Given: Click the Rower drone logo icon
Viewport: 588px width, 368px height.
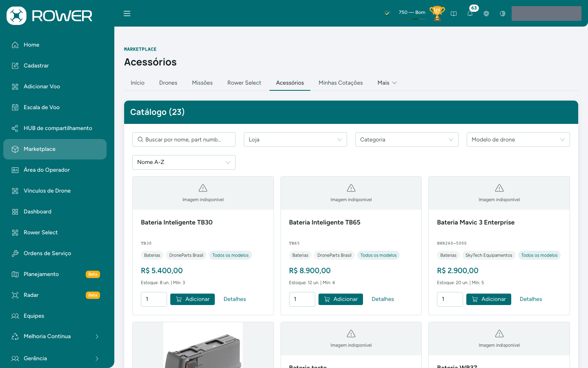Looking at the screenshot, I should [x=16, y=16].
